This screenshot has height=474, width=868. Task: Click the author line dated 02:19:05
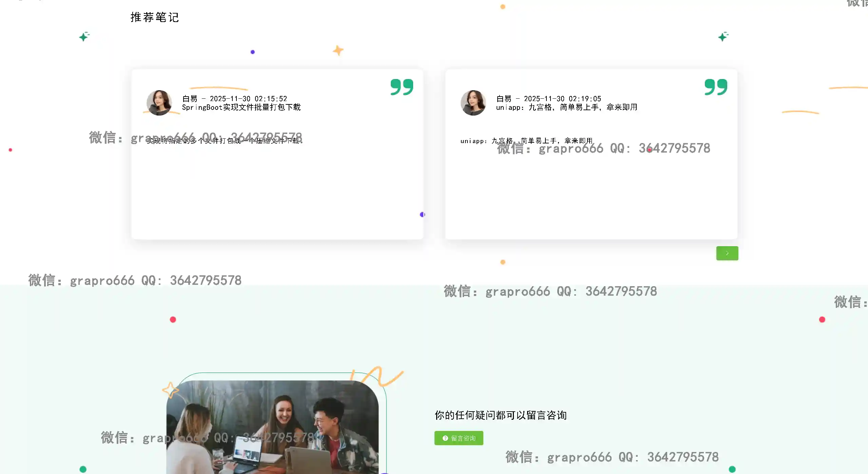[548, 99]
